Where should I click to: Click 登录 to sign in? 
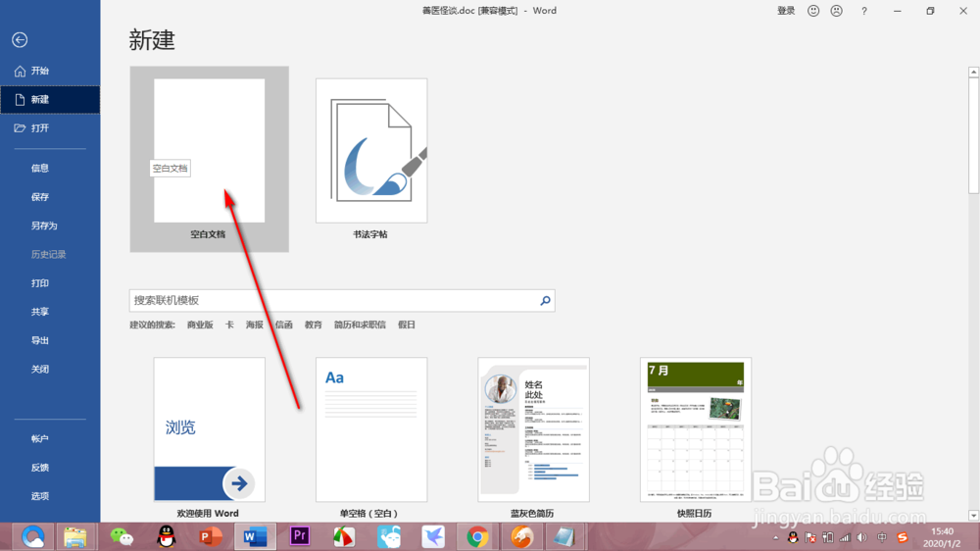pos(786,11)
